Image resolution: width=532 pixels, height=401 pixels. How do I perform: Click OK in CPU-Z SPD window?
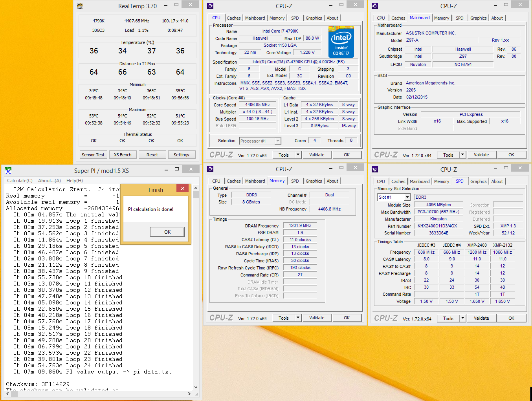pyautogui.click(x=511, y=318)
